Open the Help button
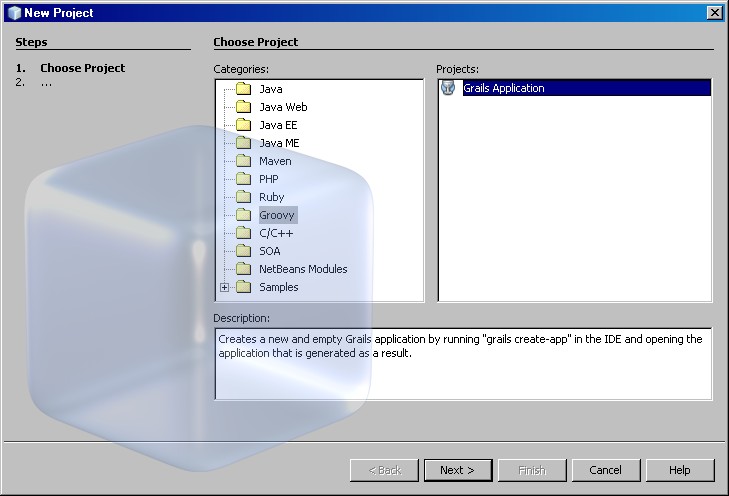729x496 pixels. 680,470
